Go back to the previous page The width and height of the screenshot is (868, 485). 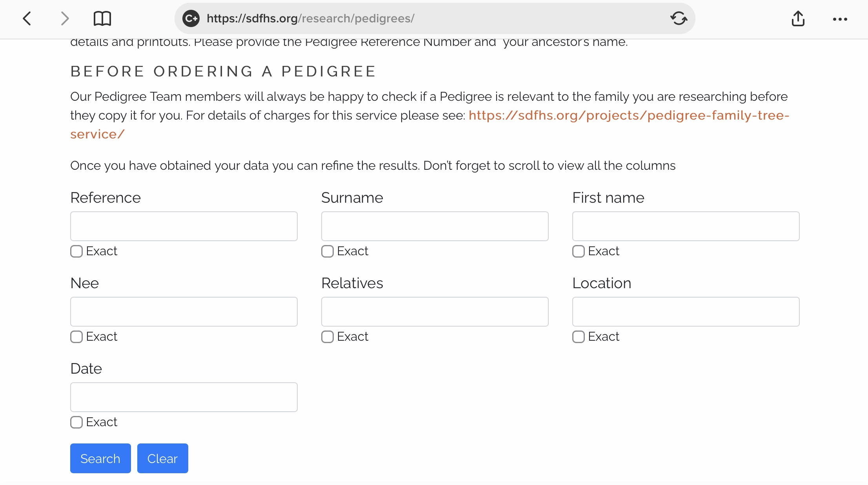[x=27, y=18]
